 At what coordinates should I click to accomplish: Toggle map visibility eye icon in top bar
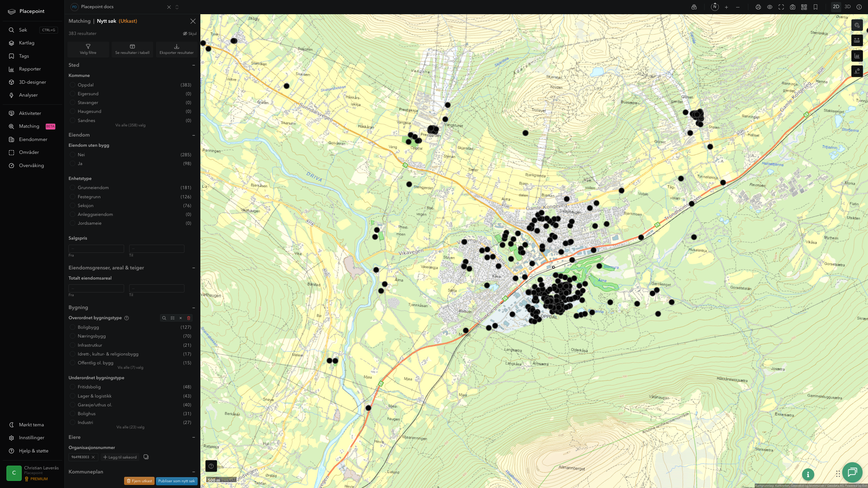tap(770, 7)
